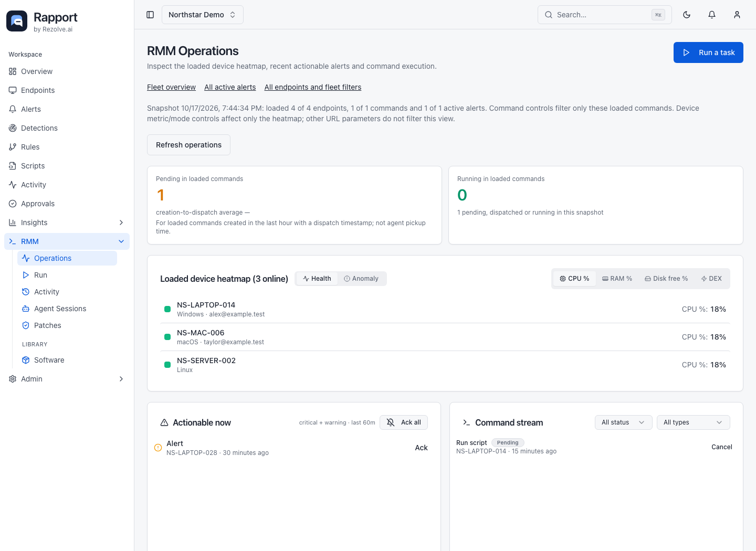Expand the Insights section

(67, 222)
